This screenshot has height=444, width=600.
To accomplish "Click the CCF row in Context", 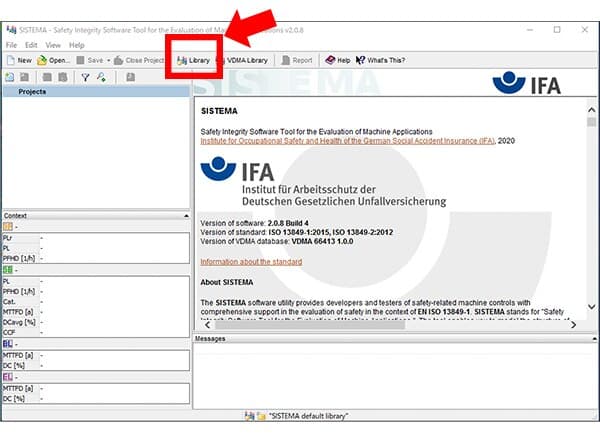I will point(96,332).
